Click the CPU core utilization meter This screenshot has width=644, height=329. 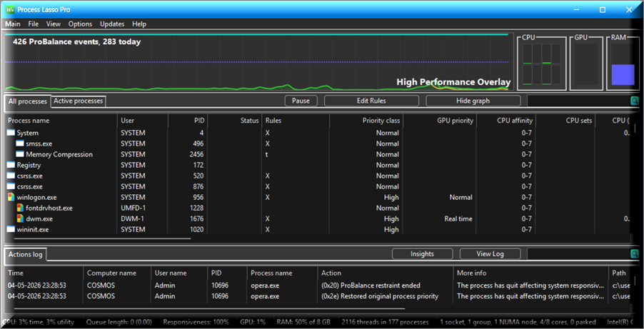[x=541, y=64]
